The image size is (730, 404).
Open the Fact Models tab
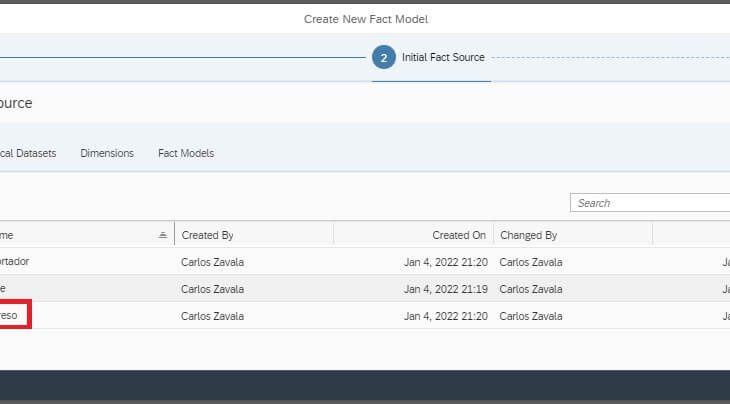(186, 153)
